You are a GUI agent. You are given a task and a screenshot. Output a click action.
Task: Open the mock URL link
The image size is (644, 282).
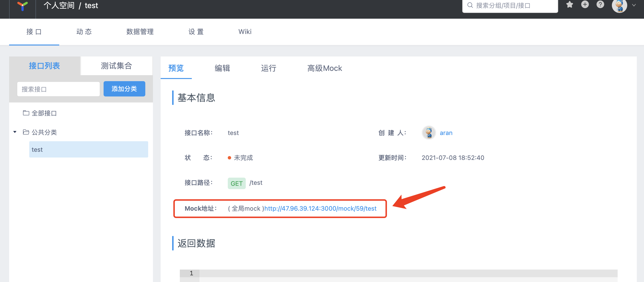[320, 209]
